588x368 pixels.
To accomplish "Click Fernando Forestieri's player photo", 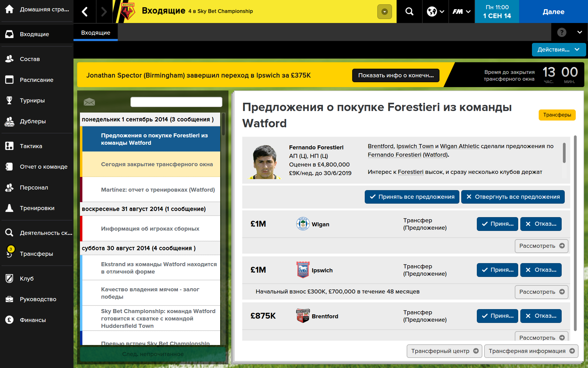I will [x=265, y=162].
